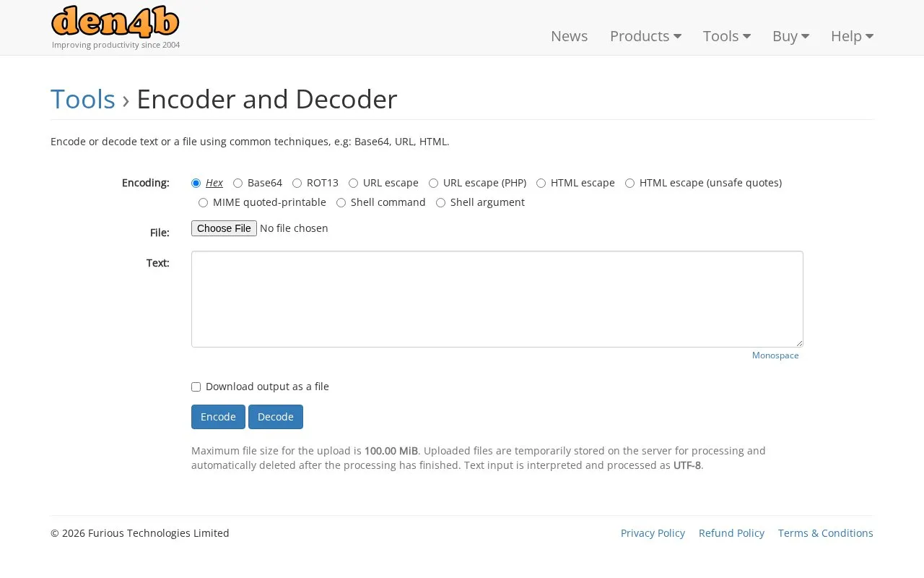
Task: Expand the Products dropdown menu
Action: [645, 36]
